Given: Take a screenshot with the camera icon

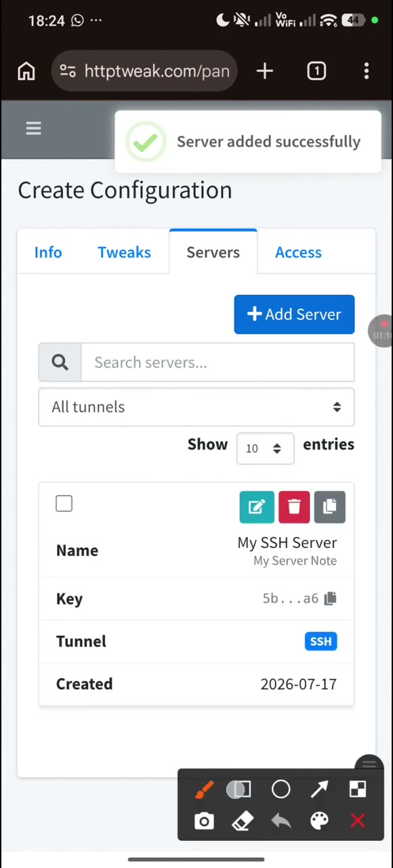Looking at the screenshot, I should click(x=204, y=822).
